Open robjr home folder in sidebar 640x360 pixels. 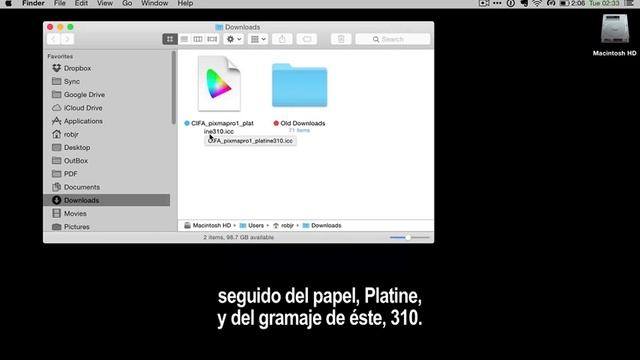107,134
